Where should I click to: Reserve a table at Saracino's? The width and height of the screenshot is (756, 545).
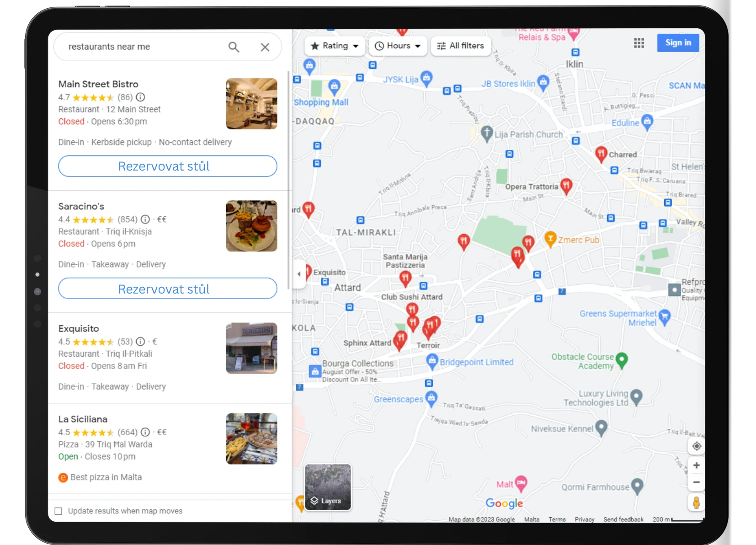pyautogui.click(x=167, y=289)
